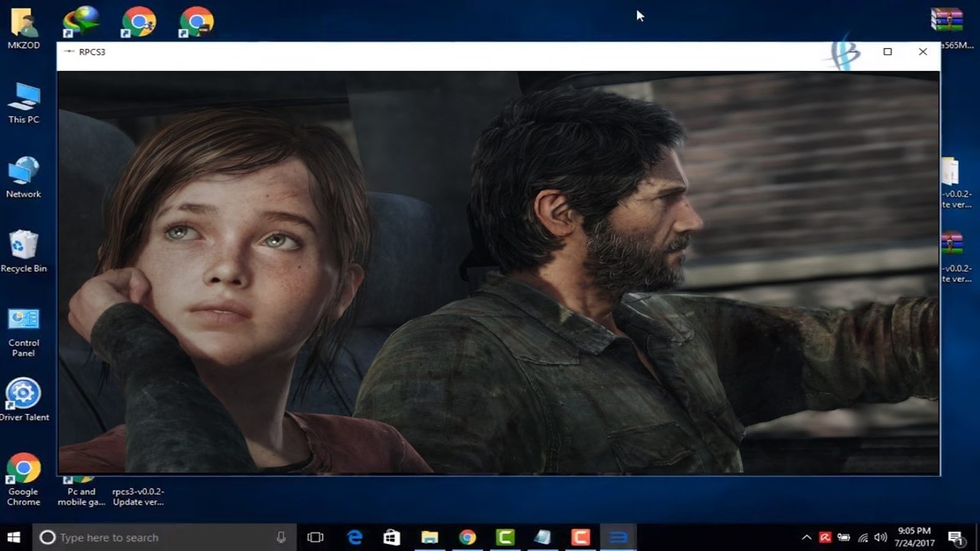Click the Type here to search box
This screenshot has width=980, height=551.
pyautogui.click(x=164, y=538)
